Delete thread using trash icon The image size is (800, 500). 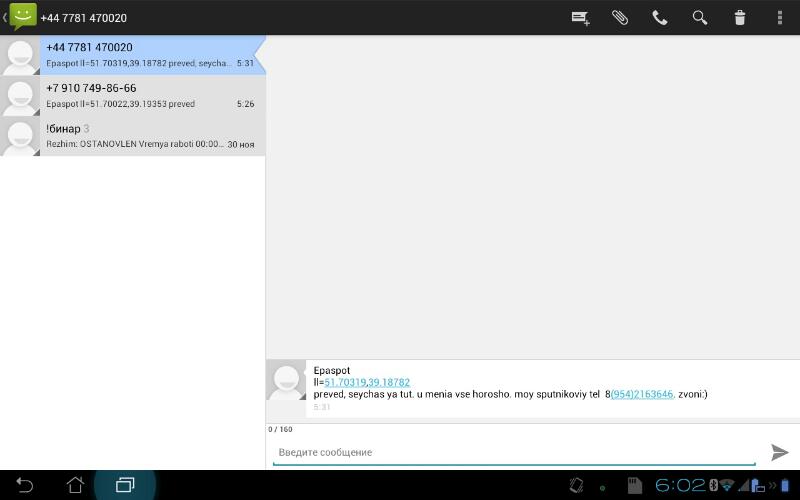(740, 18)
